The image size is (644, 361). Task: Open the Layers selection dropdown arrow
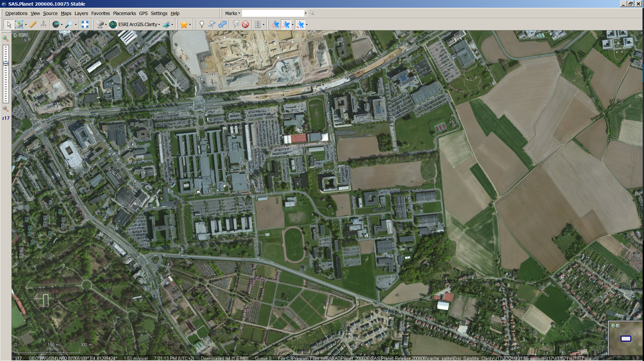point(172,24)
